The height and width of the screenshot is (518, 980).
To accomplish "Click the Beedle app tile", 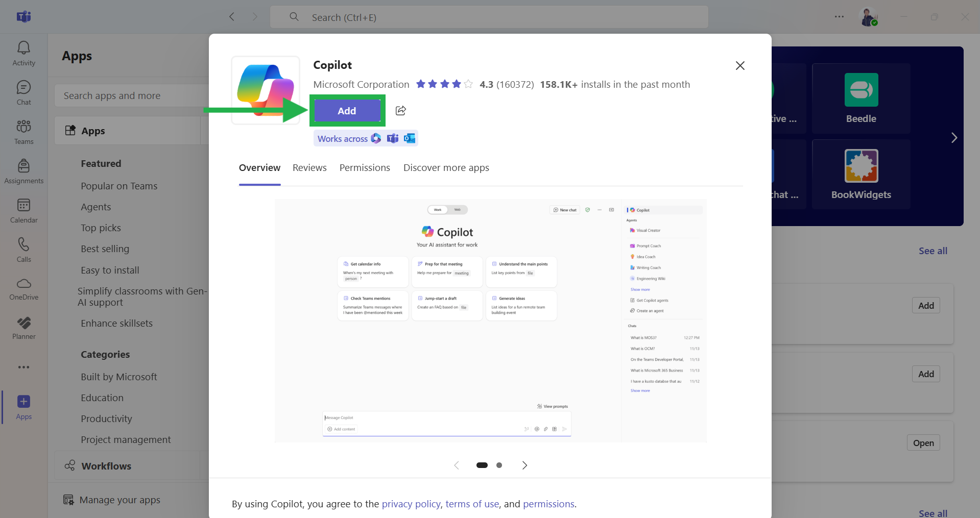I will click(x=861, y=98).
